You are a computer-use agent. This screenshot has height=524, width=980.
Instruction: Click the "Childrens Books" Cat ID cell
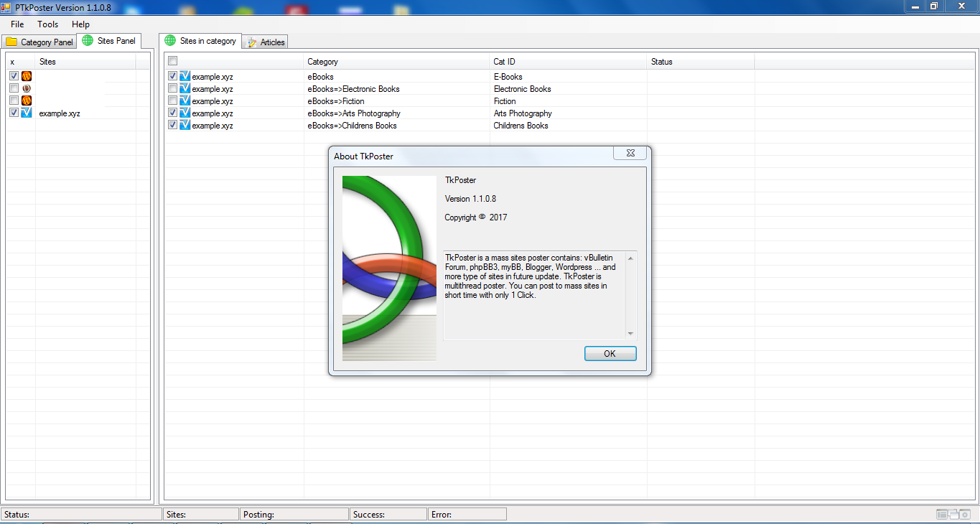click(521, 126)
